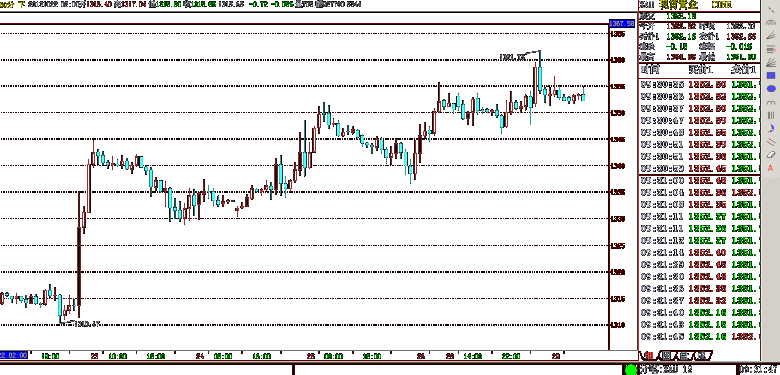Select the arc drawing tool
This screenshot has height=375, width=780.
click(x=771, y=22)
